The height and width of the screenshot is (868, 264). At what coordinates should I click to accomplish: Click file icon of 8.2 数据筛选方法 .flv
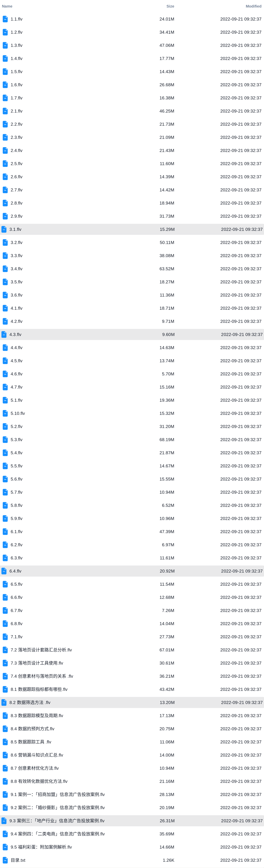click(4, 703)
